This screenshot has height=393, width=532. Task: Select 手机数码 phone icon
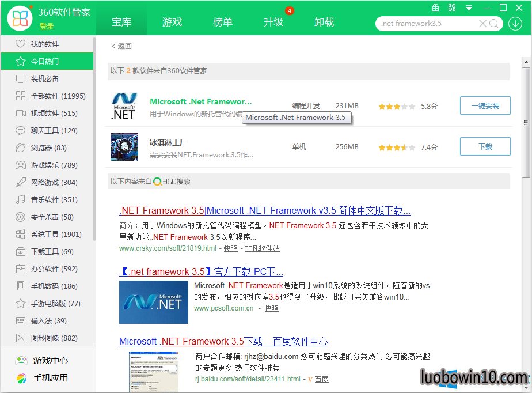coord(21,286)
